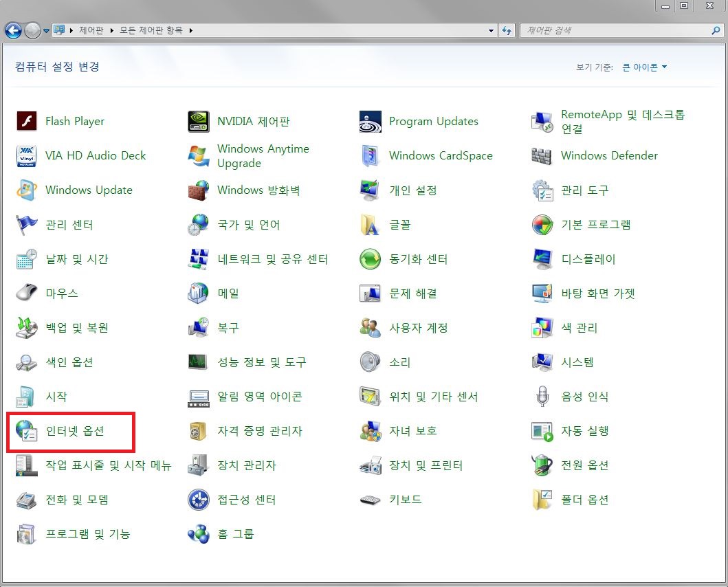Open the 음성 인식 microphone icon
Screen dimensions: 728x587
pyautogui.click(x=542, y=397)
